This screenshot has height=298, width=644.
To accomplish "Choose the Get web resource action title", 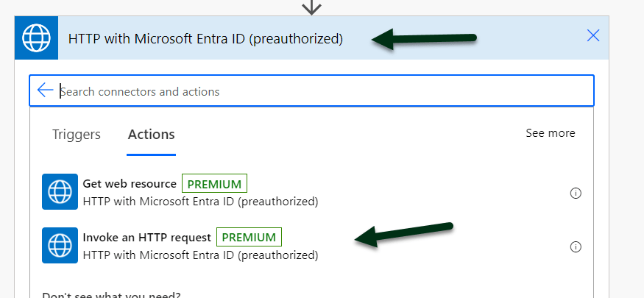I will pyautogui.click(x=130, y=184).
